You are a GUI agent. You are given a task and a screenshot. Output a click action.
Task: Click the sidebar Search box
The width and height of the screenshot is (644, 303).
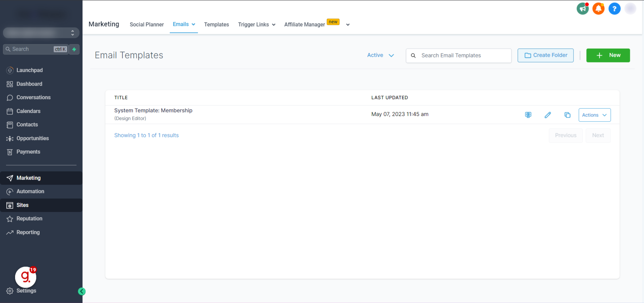click(x=36, y=49)
